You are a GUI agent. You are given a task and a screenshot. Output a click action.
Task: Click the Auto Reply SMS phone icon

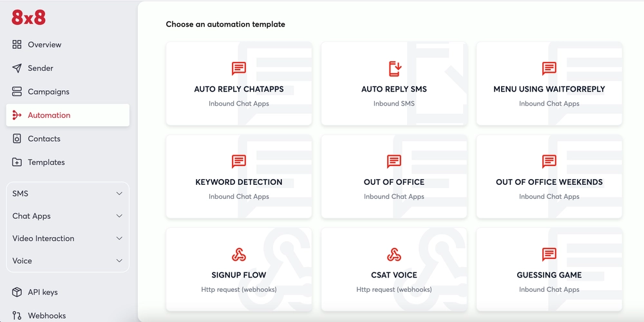coord(394,69)
